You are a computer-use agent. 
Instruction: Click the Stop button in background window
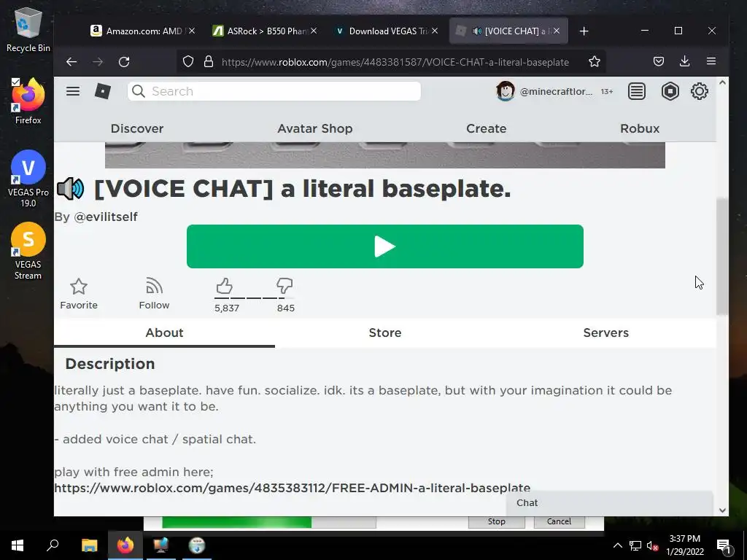coord(496,521)
